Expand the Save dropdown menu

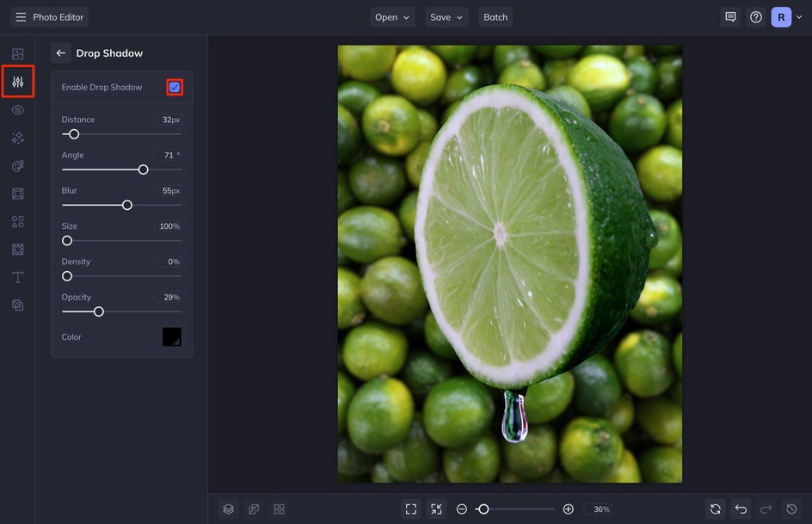point(446,17)
